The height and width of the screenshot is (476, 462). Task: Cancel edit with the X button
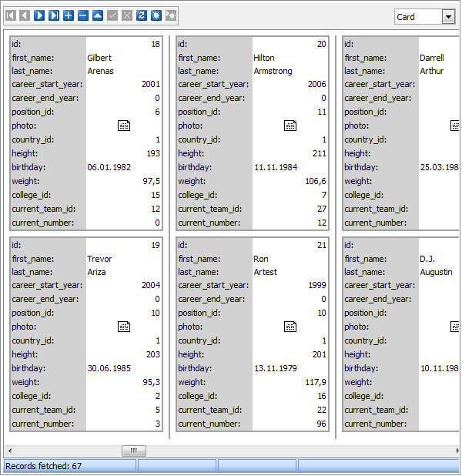[x=127, y=15]
